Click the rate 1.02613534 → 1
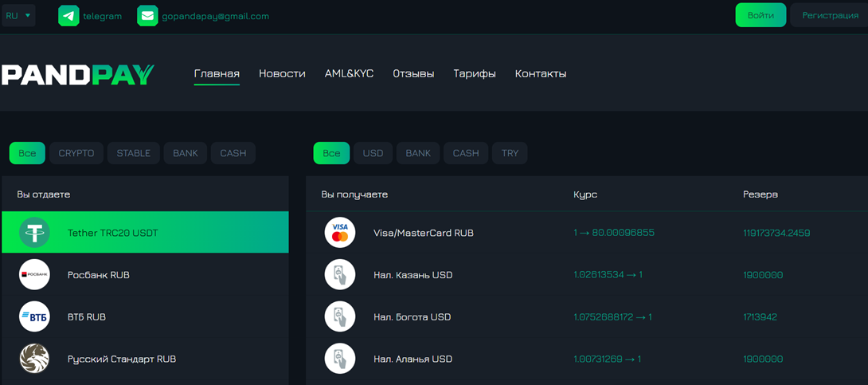 608,275
